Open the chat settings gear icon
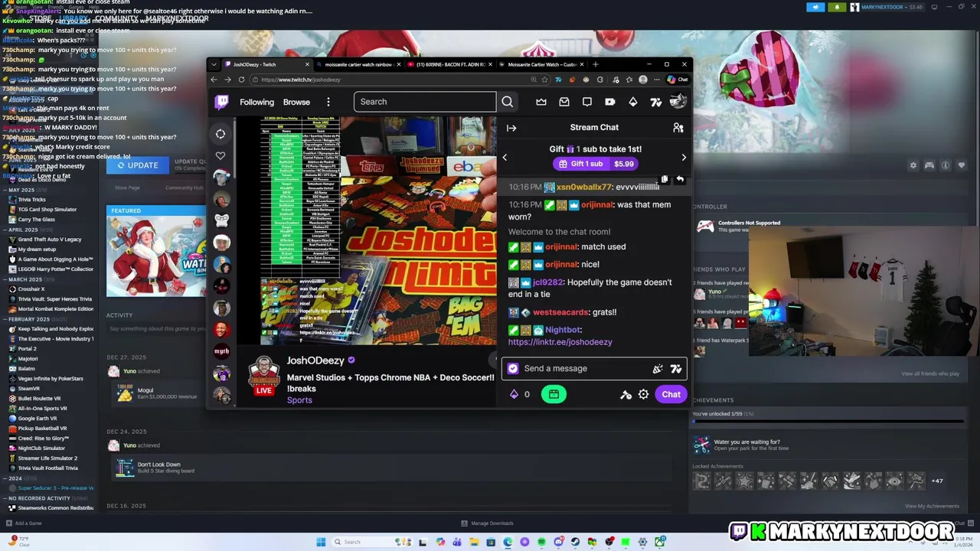980x551 pixels. click(x=643, y=394)
